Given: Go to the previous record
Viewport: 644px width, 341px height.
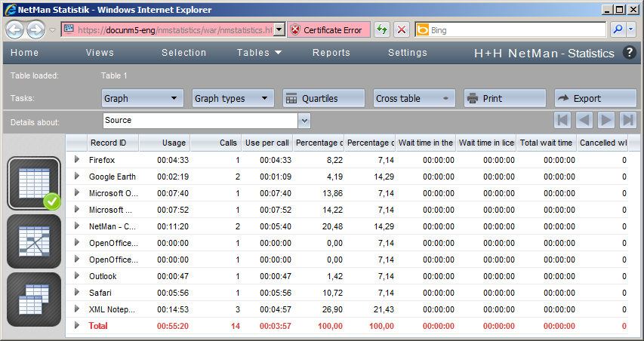Looking at the screenshot, I should 584,120.
